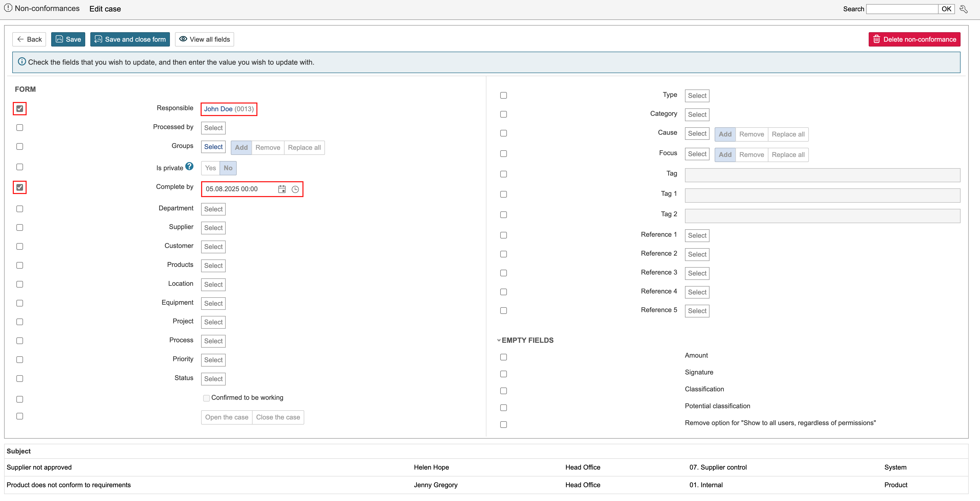980x501 pixels.
Task: Click the Is private help icon
Action: [189, 166]
